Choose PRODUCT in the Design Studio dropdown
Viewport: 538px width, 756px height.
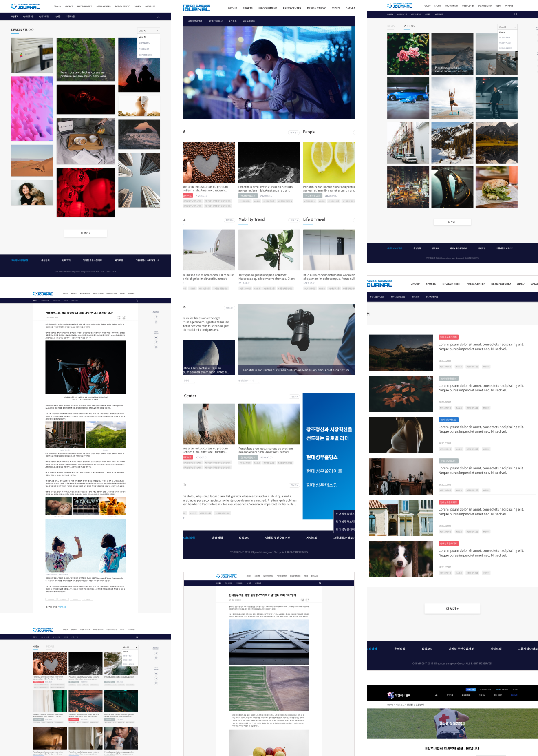[x=144, y=49]
